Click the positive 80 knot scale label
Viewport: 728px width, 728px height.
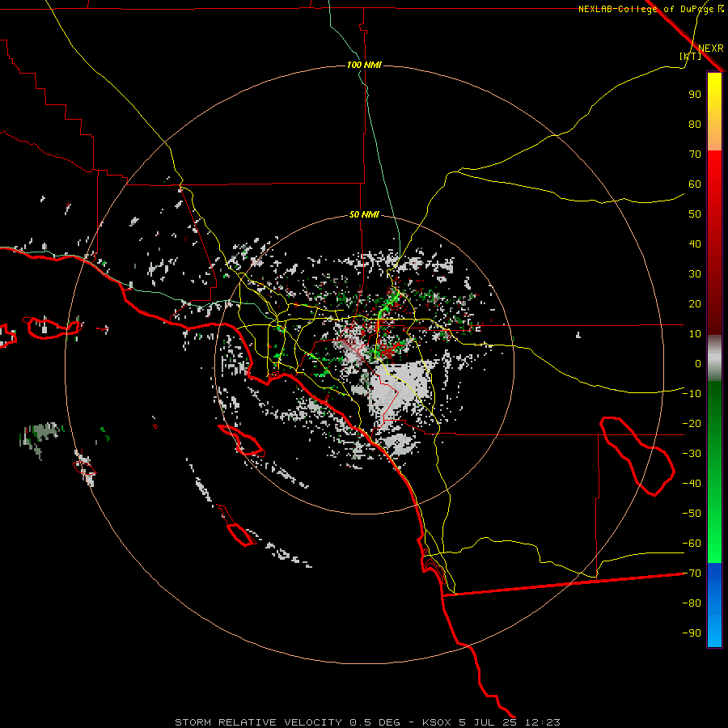coord(695,124)
